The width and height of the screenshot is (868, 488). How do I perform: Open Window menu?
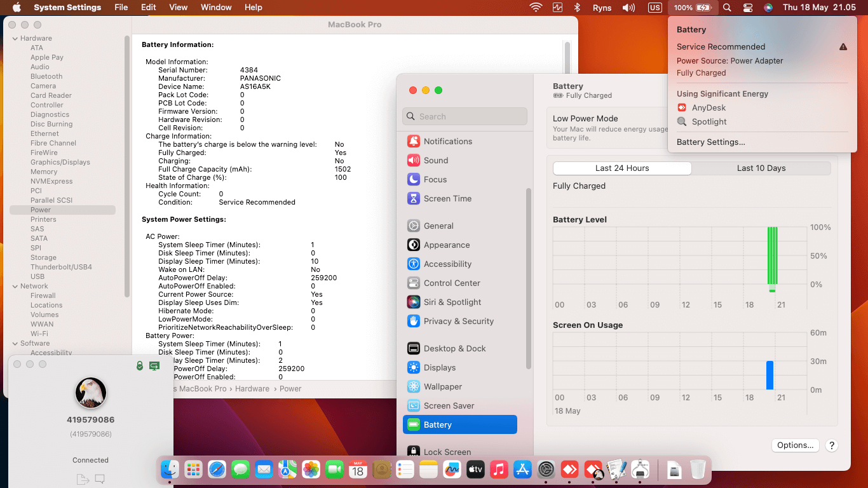point(216,8)
